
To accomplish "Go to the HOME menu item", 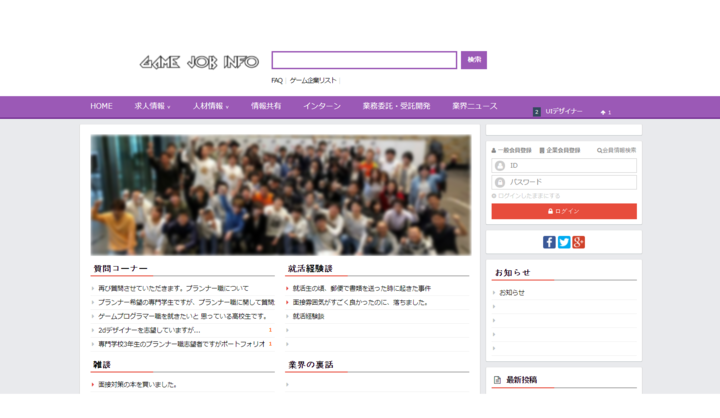I will point(101,106).
